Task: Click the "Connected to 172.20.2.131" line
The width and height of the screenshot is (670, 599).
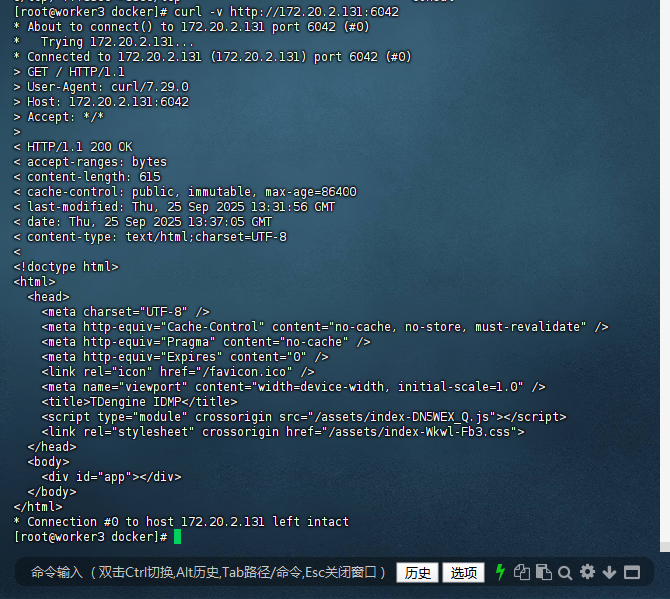Action: (212, 57)
